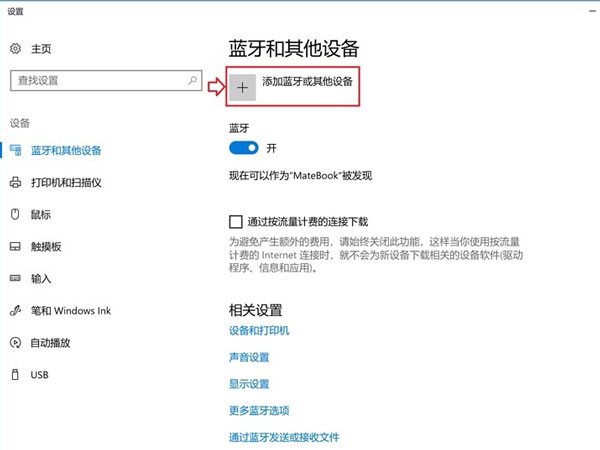Select the touchpad icon in sidebar
Image resolution: width=600 pixels, height=450 pixels.
pyautogui.click(x=16, y=246)
